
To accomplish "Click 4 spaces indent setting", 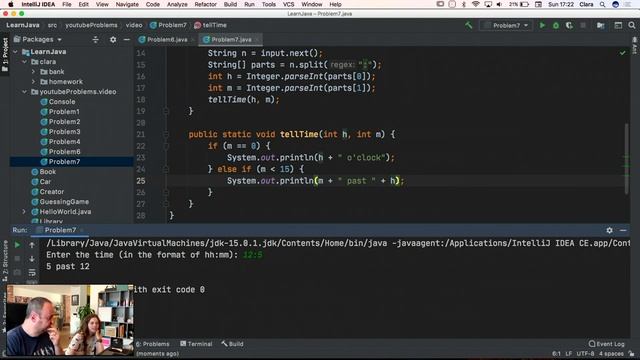I will (x=611, y=353).
